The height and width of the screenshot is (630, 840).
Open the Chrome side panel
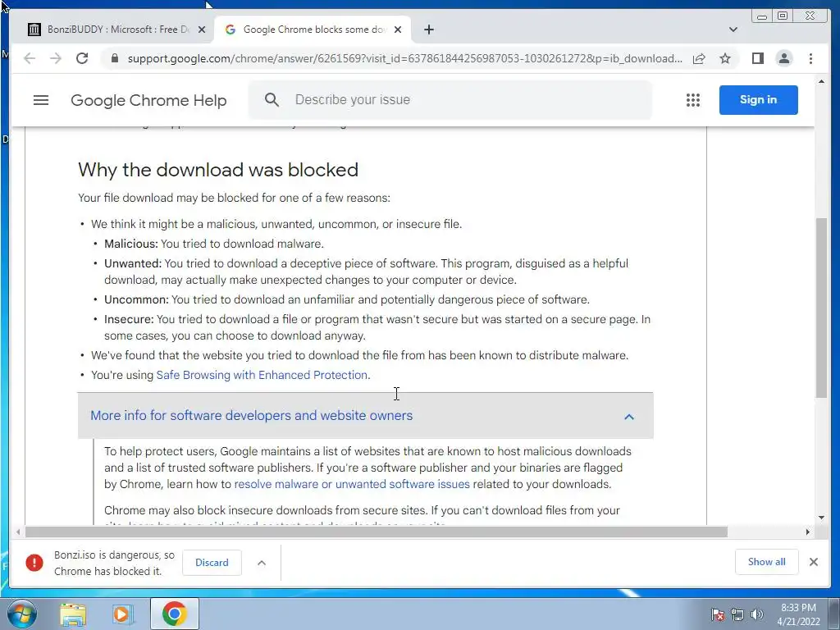click(x=757, y=58)
